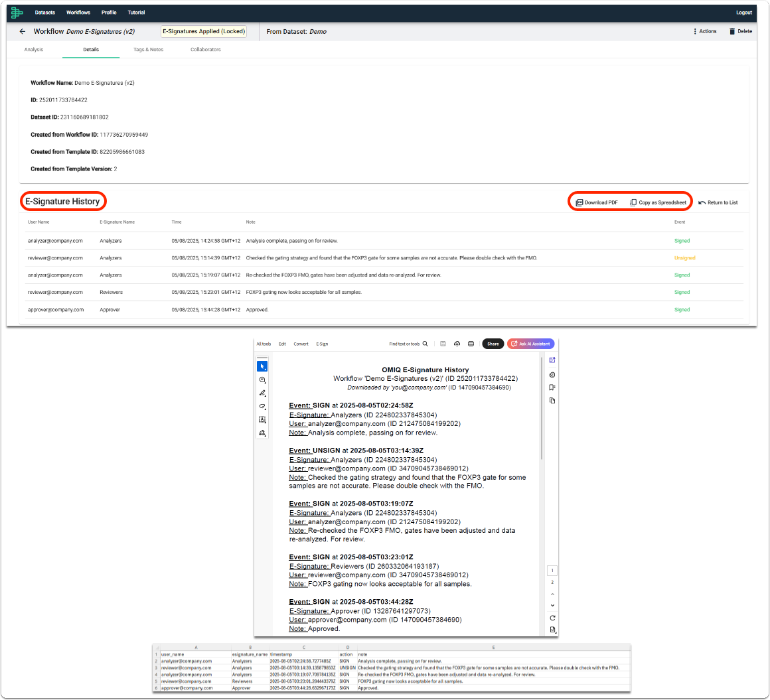Viewport: 770px width, 700px height.
Task: Click the Event column header
Action: pyautogui.click(x=679, y=222)
